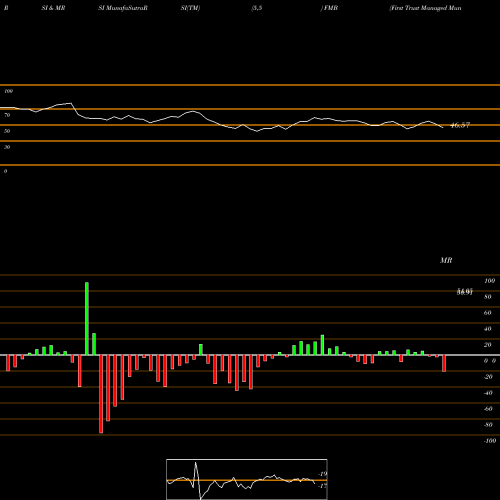Click the 50 level label in RSI panel

7,131
